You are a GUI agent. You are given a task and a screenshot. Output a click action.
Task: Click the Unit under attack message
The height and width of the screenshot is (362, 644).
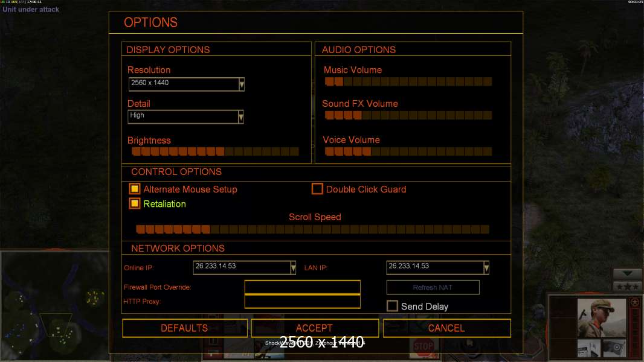[x=31, y=10]
